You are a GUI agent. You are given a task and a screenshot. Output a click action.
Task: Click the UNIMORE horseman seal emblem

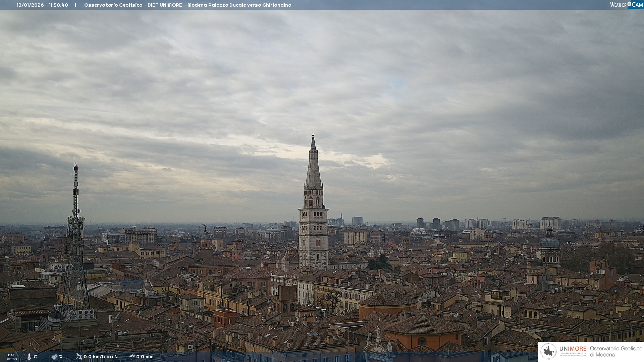point(548,351)
